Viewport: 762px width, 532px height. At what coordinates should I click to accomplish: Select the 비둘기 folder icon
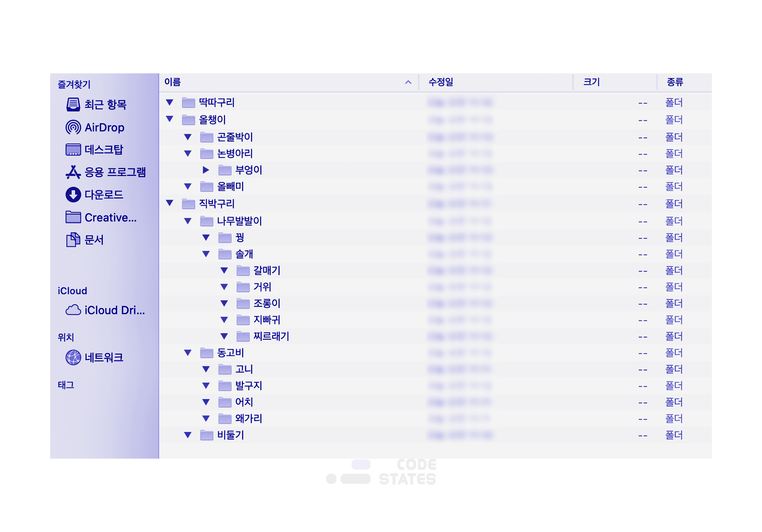tap(206, 435)
